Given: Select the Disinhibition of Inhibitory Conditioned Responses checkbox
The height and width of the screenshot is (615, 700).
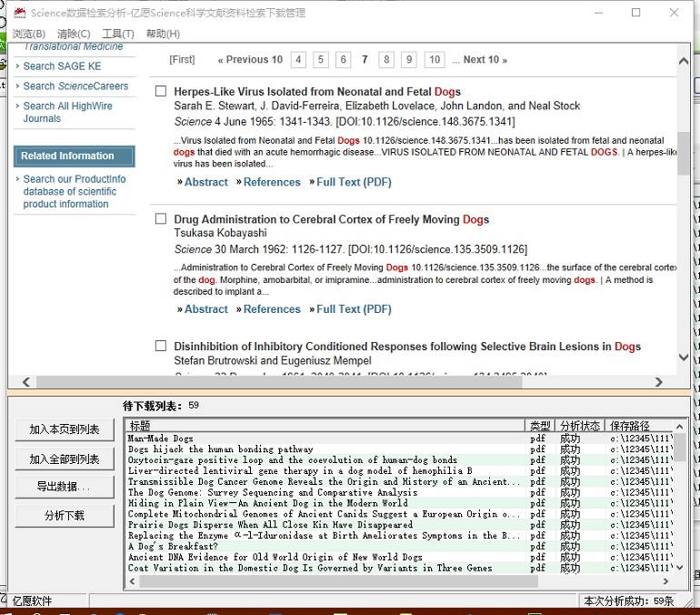Looking at the screenshot, I should tap(161, 347).
